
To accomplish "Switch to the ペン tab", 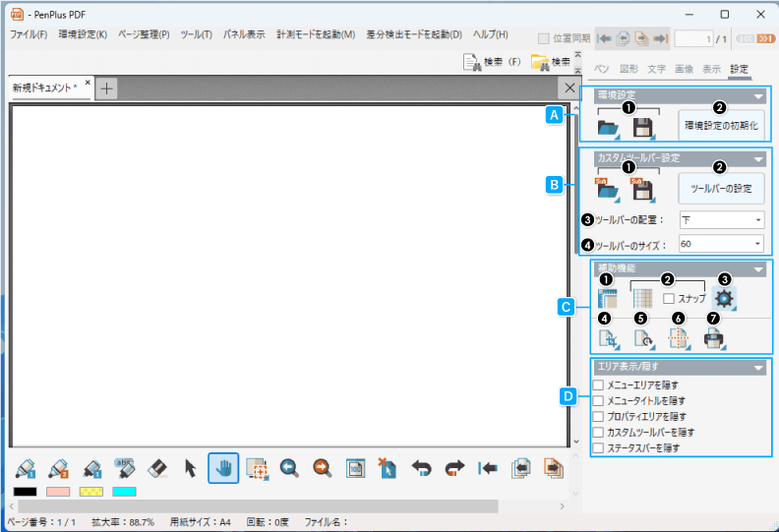I will [x=601, y=69].
